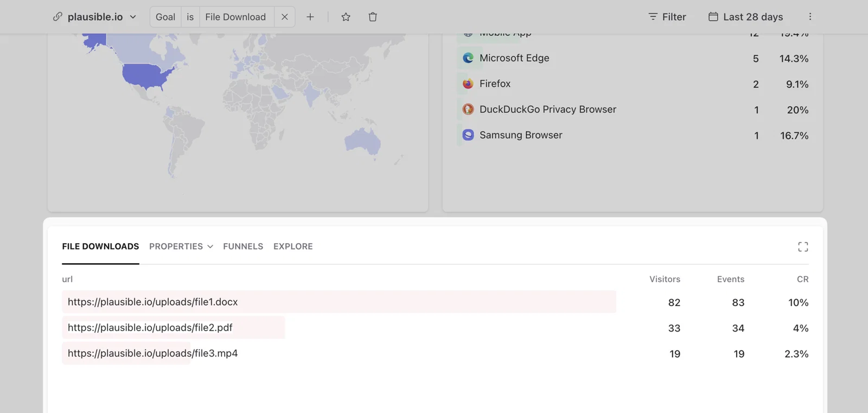Image resolution: width=868 pixels, height=413 pixels.
Task: Click the CR column header
Action: pyautogui.click(x=803, y=279)
